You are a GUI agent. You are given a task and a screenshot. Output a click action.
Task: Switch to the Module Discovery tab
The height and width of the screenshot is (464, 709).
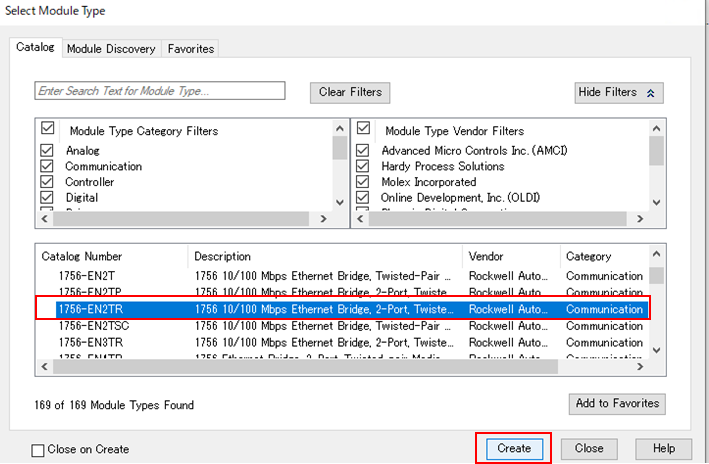[x=111, y=48]
